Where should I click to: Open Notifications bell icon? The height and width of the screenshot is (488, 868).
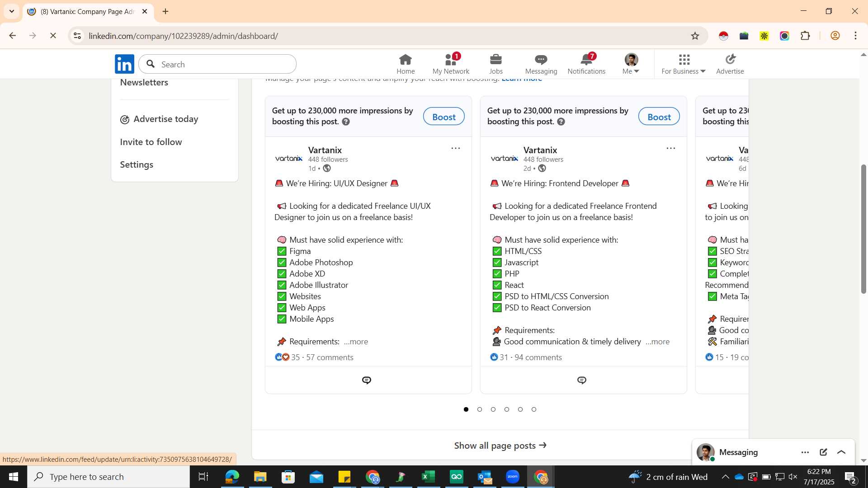click(586, 64)
